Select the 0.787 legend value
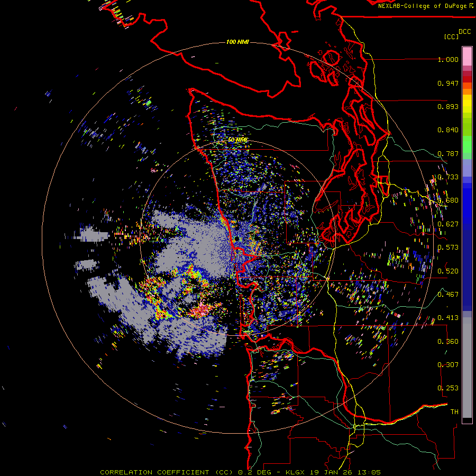The width and height of the screenshot is (476, 476). [x=448, y=153]
